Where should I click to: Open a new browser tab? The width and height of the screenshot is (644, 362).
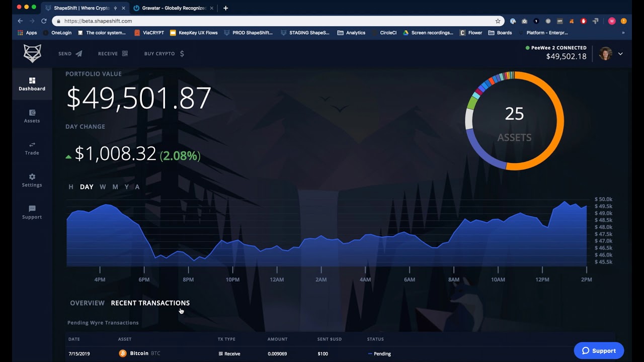(x=225, y=8)
